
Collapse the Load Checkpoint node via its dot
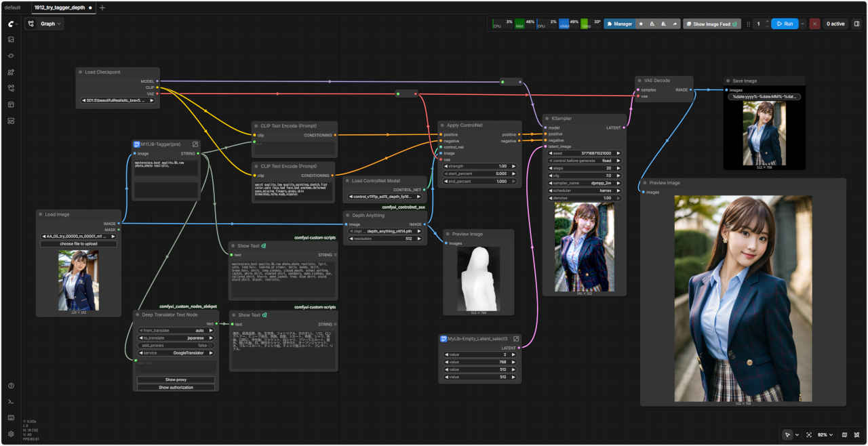81,72
